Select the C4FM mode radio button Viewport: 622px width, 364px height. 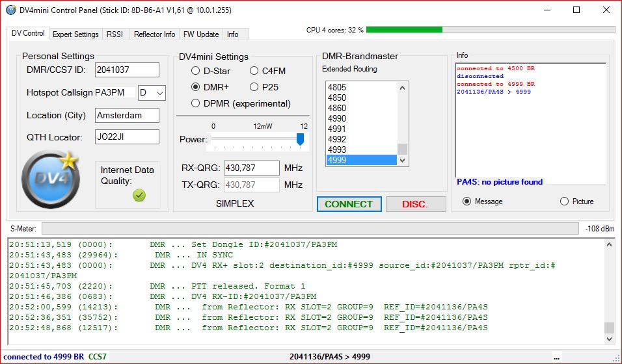[x=254, y=71]
